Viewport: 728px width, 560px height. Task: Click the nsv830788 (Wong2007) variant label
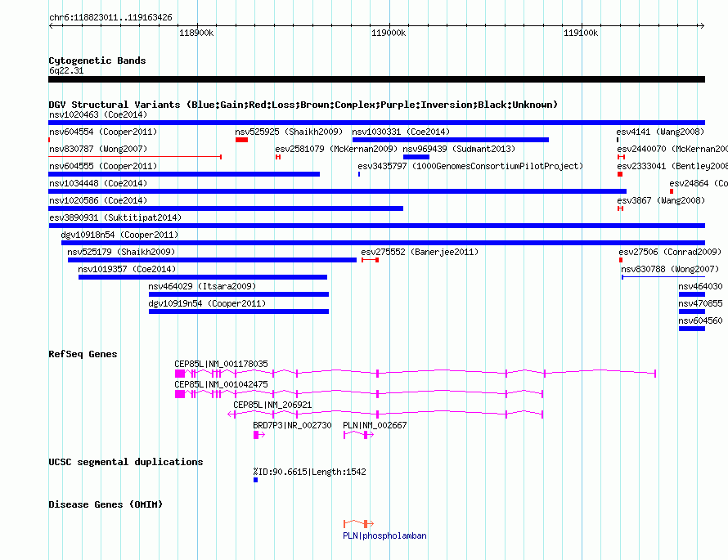coord(670,269)
